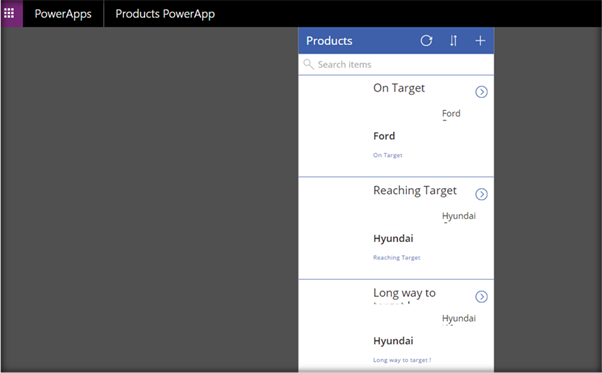
Task: Click the small blue Reaching Target status text
Action: [397, 257]
